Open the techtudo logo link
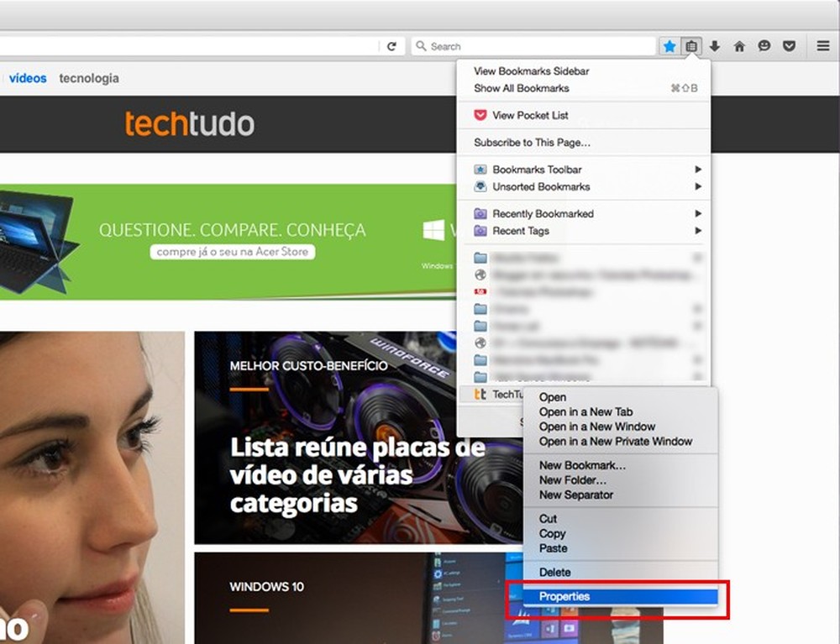The height and width of the screenshot is (644, 840). click(x=190, y=123)
